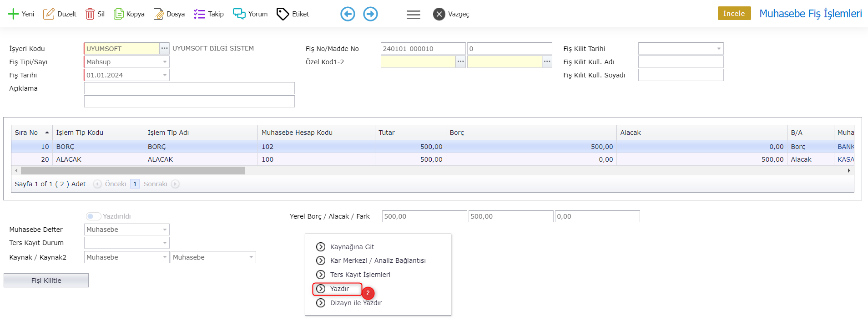The image size is (868, 332).
Task: Click page number 1 in pager
Action: tap(135, 184)
